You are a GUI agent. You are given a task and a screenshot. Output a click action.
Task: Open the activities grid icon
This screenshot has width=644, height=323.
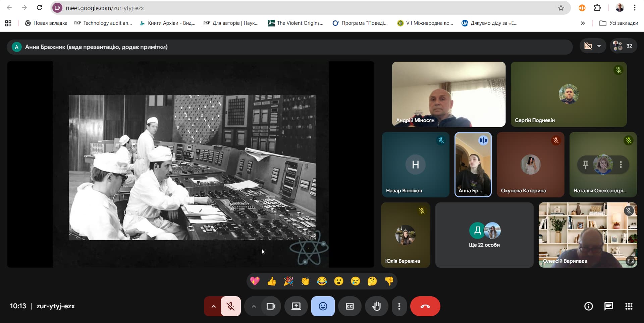(629, 306)
